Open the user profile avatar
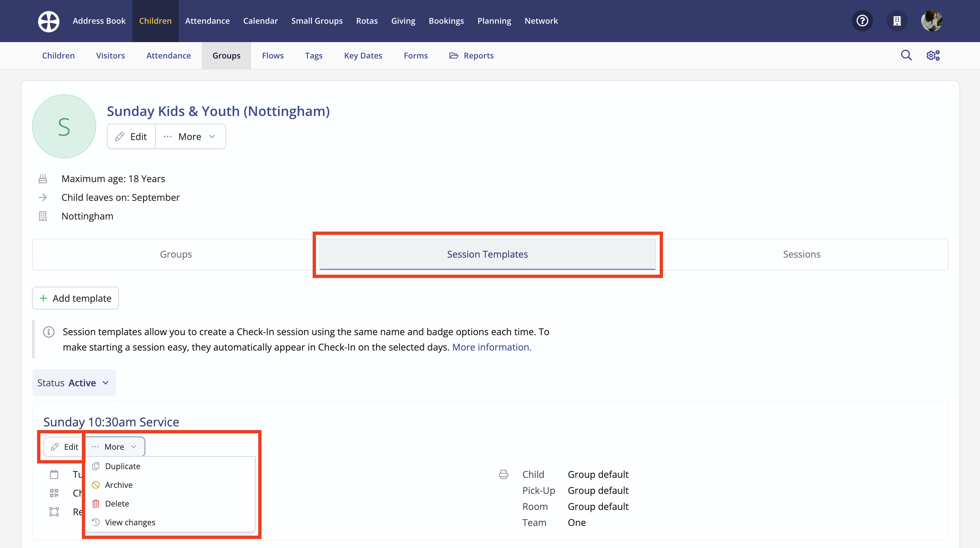 (932, 21)
